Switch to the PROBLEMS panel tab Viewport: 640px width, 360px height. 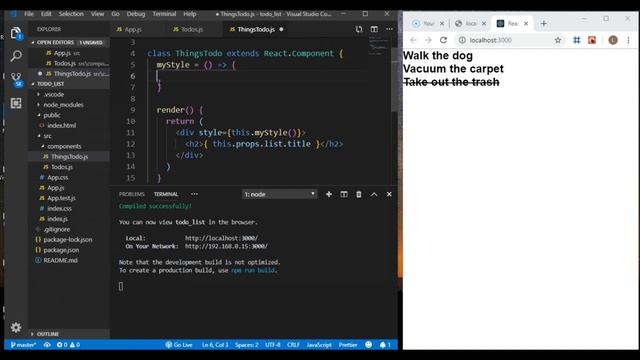point(131,194)
